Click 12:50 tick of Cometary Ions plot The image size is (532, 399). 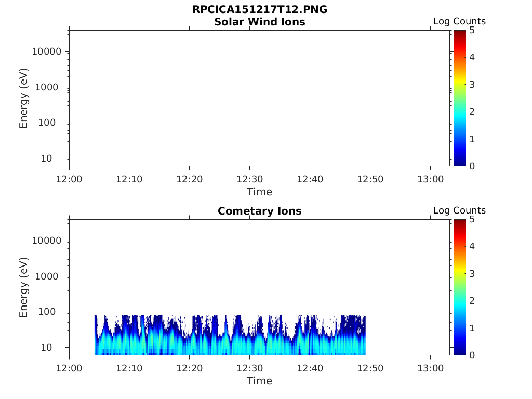click(370, 368)
